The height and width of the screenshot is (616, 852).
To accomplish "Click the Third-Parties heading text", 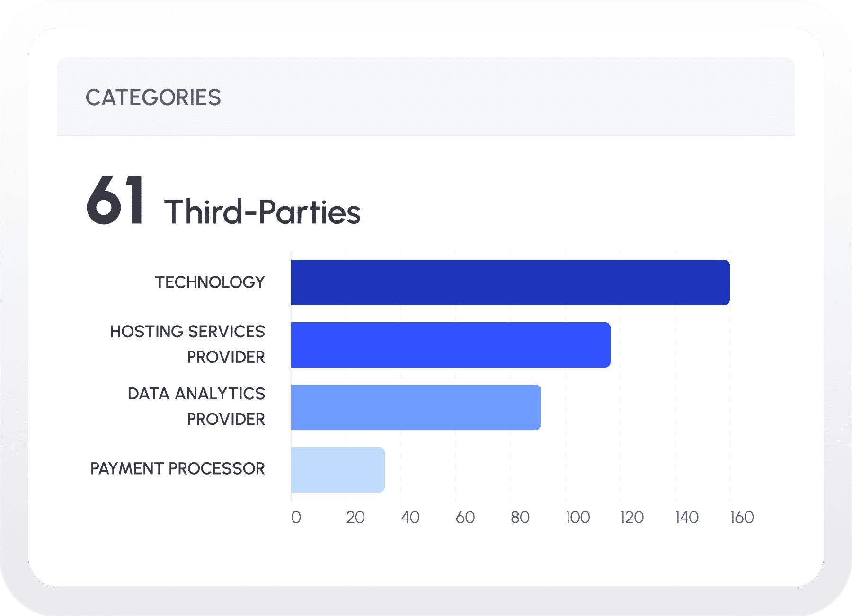I will click(x=262, y=211).
